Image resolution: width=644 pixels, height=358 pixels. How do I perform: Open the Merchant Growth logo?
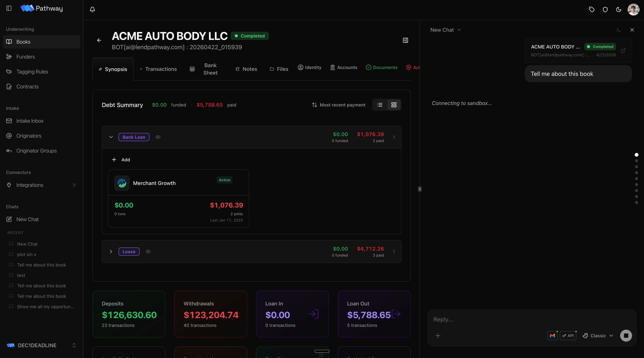point(122,183)
